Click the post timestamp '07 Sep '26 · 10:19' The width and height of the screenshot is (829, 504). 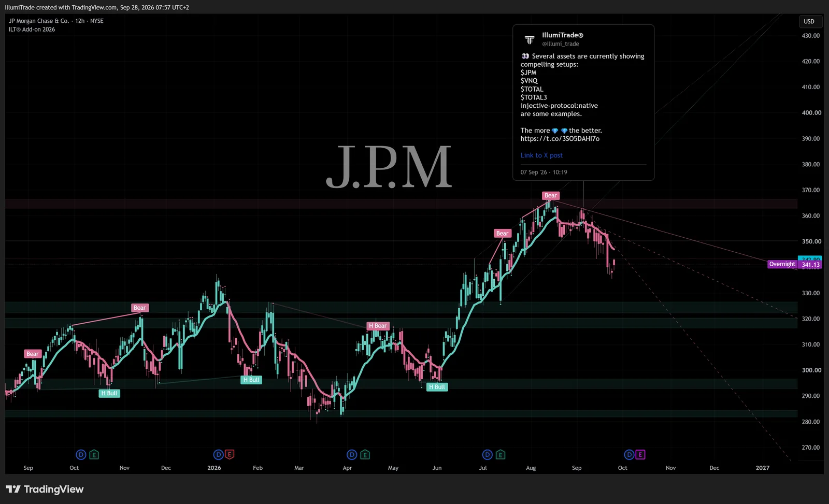coord(544,172)
